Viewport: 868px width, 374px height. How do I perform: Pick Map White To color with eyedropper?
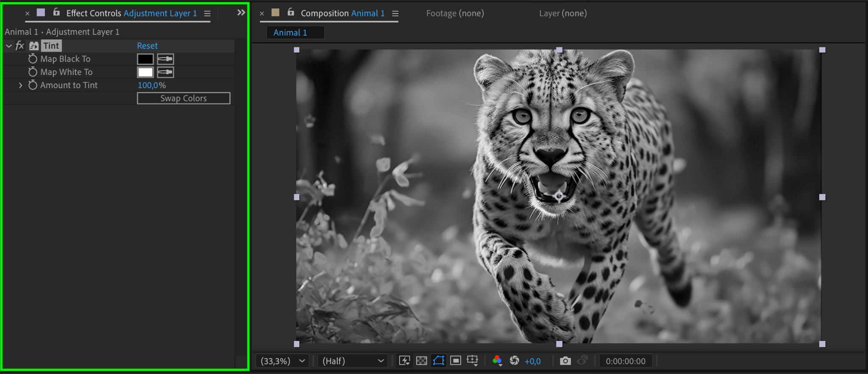point(165,72)
